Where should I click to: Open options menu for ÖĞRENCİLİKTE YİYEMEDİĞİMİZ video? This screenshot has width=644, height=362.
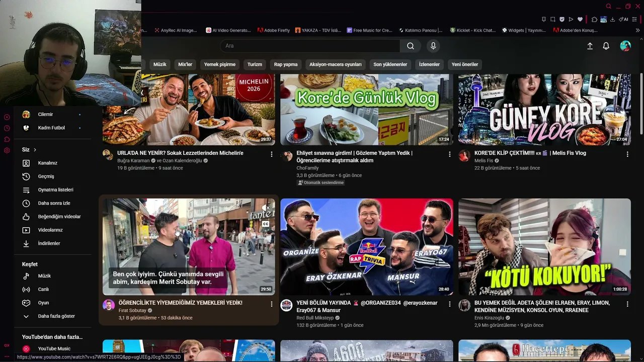[x=272, y=304]
